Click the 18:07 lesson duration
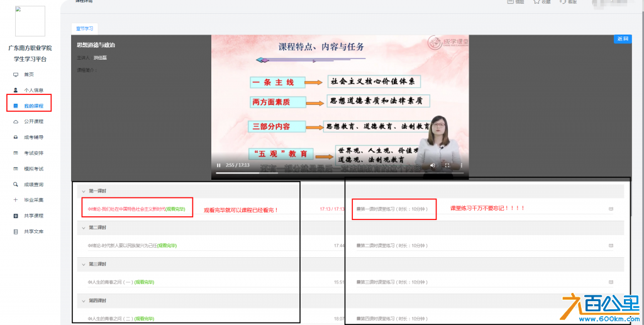Viewport: 644px width, 325px height. [339, 319]
